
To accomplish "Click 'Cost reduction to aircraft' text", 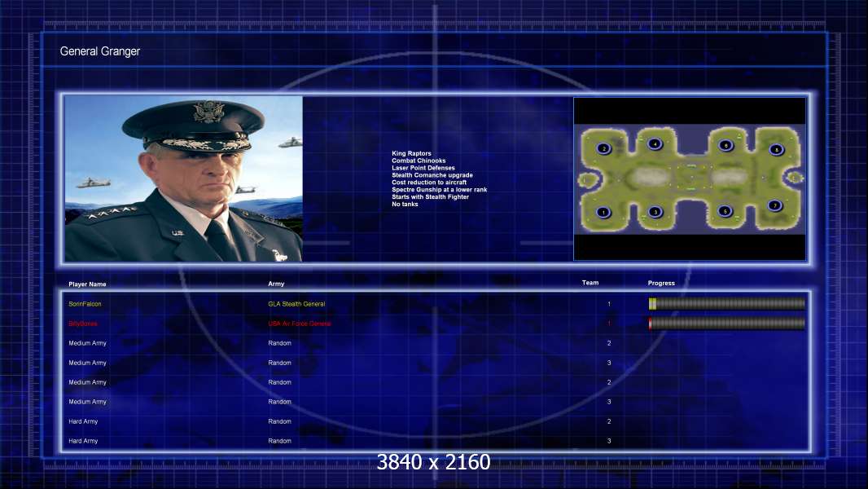I will [429, 183].
